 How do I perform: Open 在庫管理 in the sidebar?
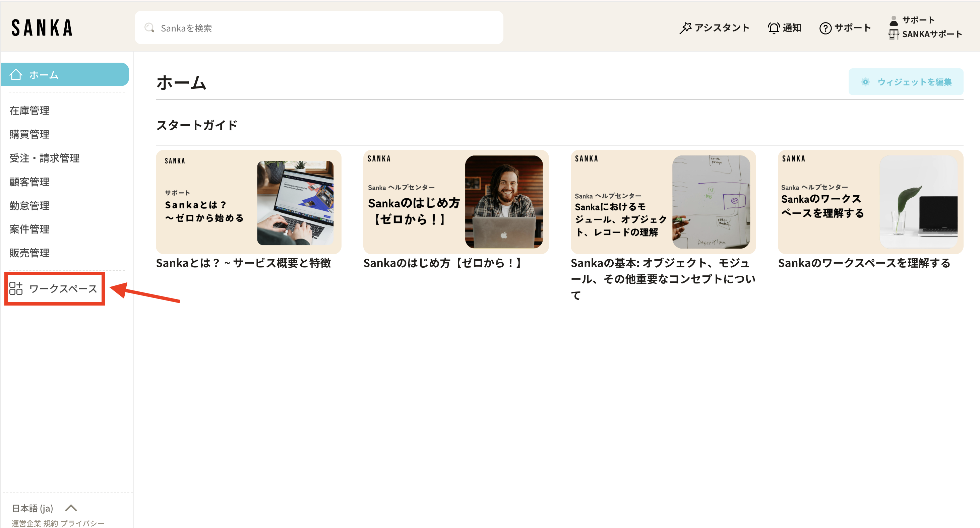point(29,110)
